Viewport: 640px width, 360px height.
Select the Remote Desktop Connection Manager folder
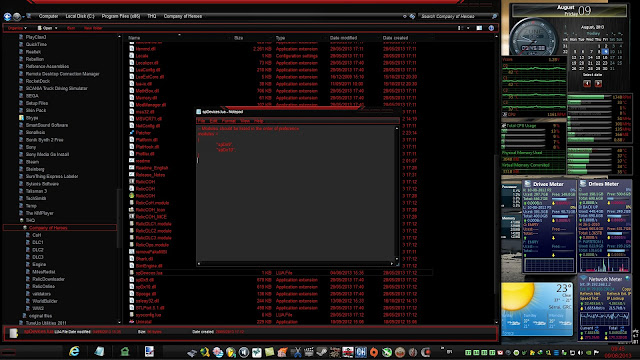(62, 74)
